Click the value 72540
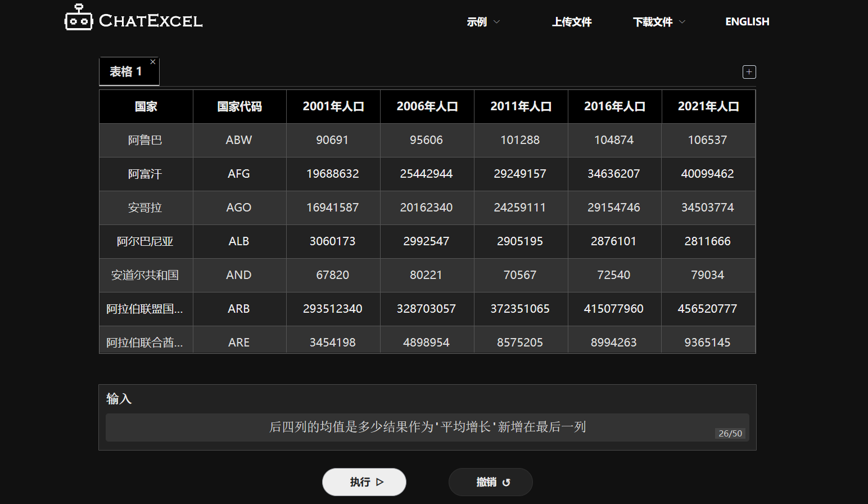 tap(613, 275)
